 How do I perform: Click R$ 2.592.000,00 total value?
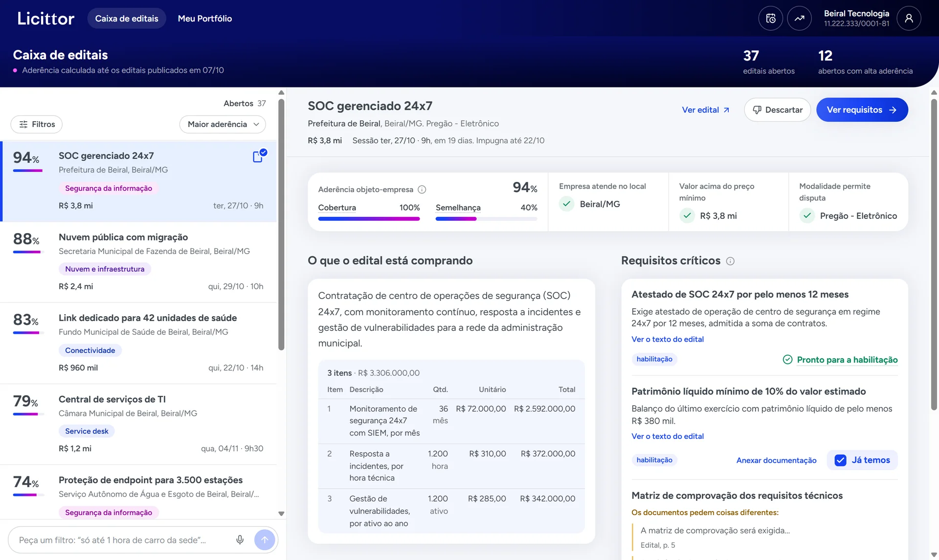[x=544, y=409]
